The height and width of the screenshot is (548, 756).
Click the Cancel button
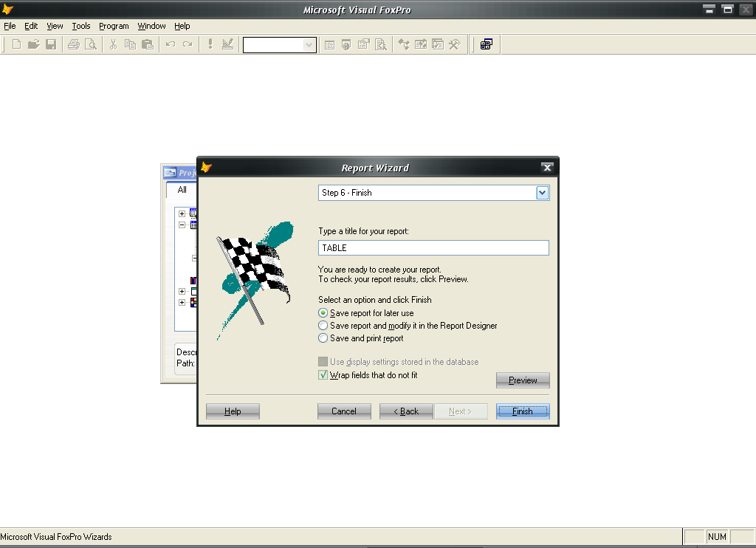click(x=344, y=411)
